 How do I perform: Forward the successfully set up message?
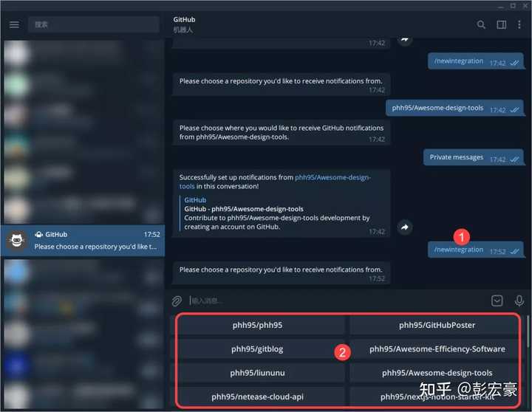click(404, 227)
